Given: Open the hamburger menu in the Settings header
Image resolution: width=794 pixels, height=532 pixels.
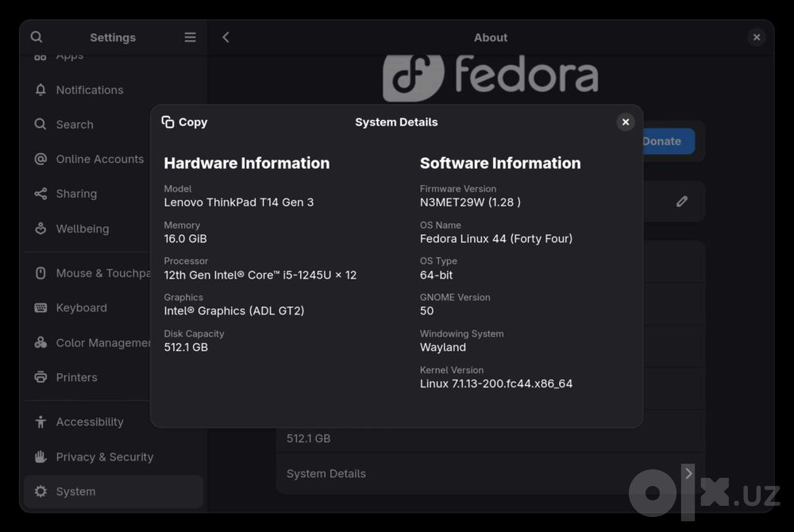Looking at the screenshot, I should click(x=190, y=37).
